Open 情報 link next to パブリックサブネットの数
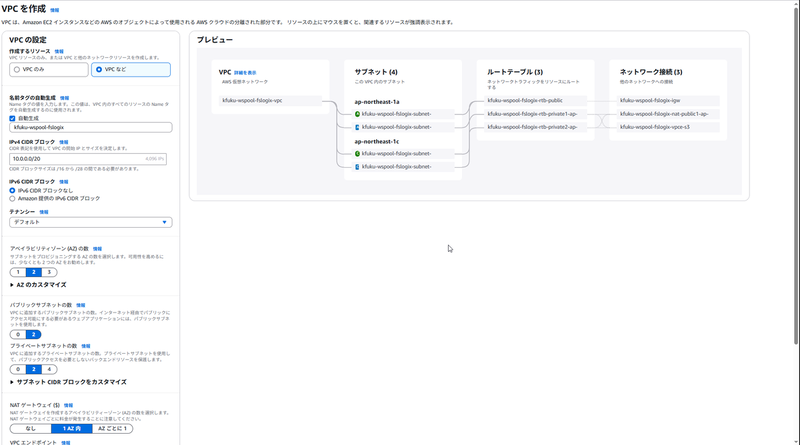 click(x=81, y=305)
